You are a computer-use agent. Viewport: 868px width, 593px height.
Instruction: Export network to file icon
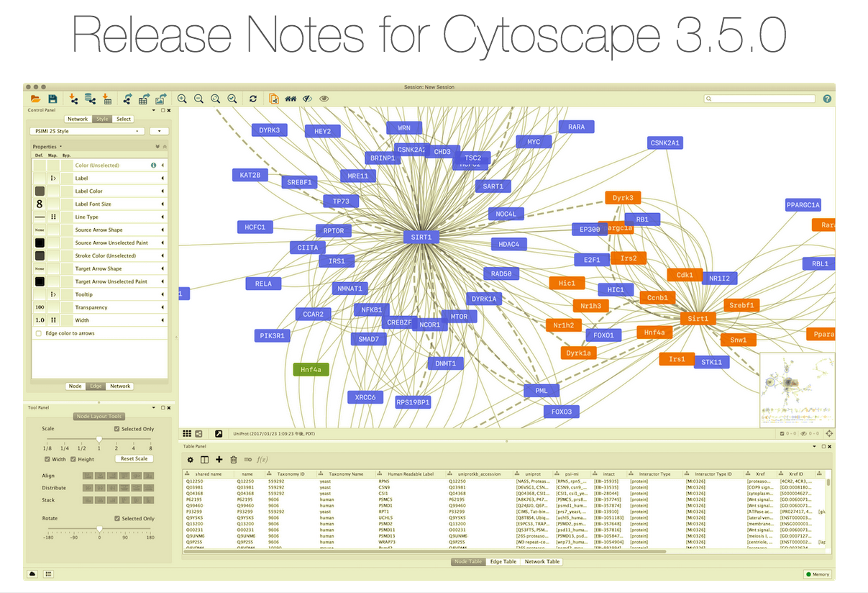tap(127, 99)
